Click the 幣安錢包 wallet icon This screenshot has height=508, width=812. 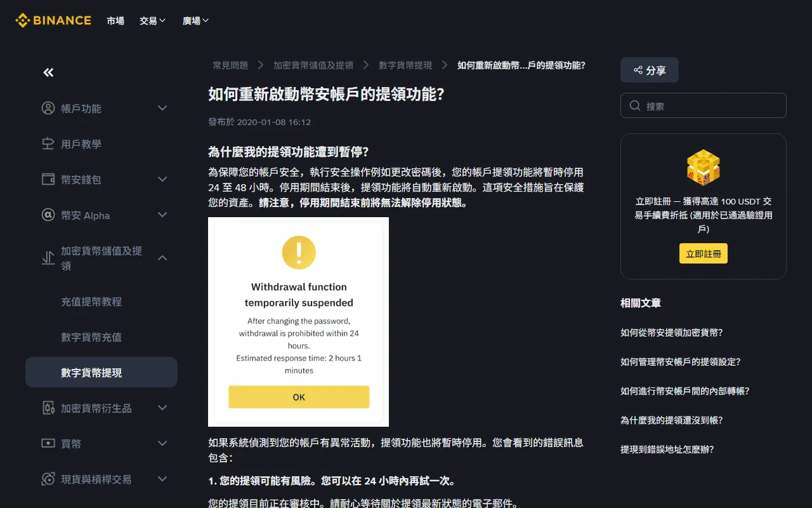pos(48,179)
